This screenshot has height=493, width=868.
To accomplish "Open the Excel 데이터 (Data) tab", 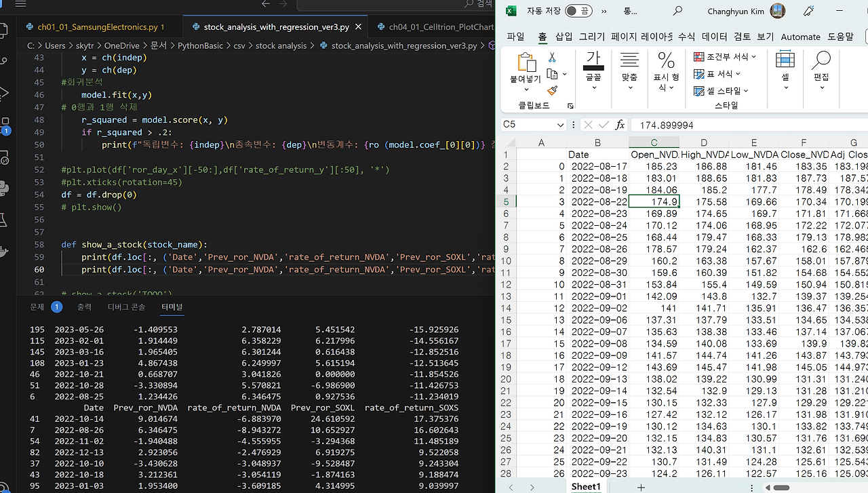I will click(x=714, y=37).
